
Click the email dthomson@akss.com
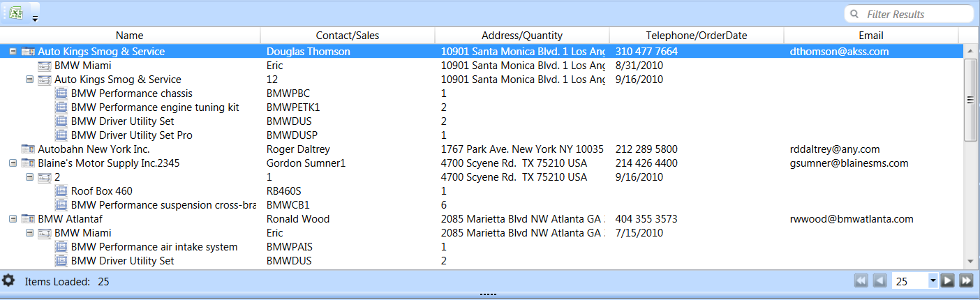point(839,52)
